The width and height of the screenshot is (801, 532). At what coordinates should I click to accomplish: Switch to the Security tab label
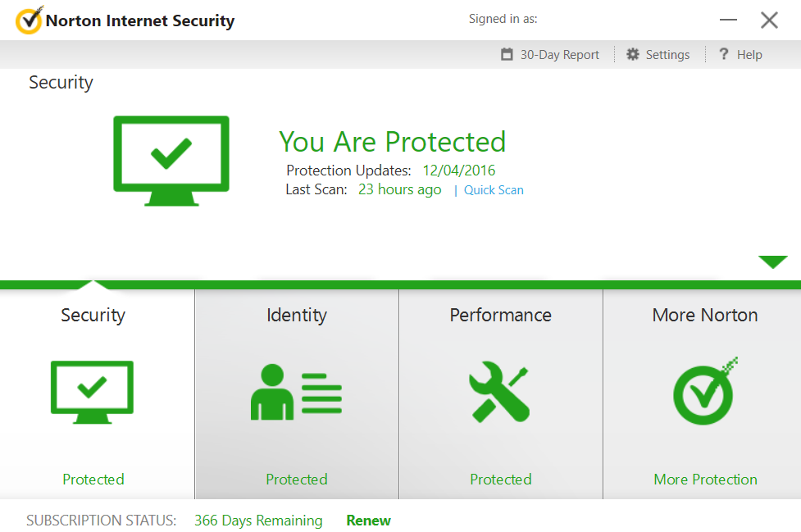click(93, 316)
